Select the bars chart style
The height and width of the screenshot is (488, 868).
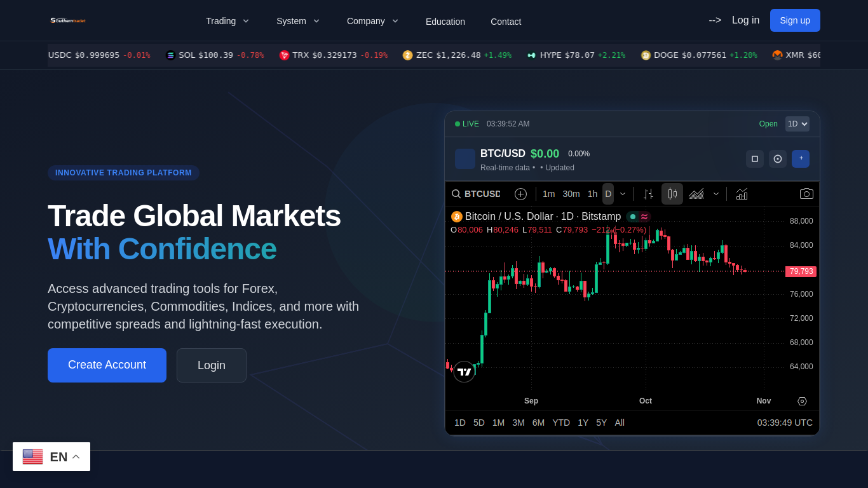648,194
